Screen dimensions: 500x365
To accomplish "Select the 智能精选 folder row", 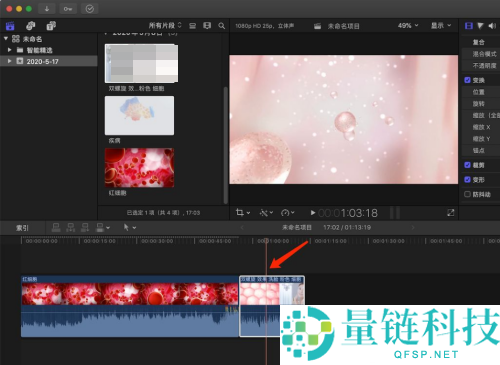I will 49,50.
